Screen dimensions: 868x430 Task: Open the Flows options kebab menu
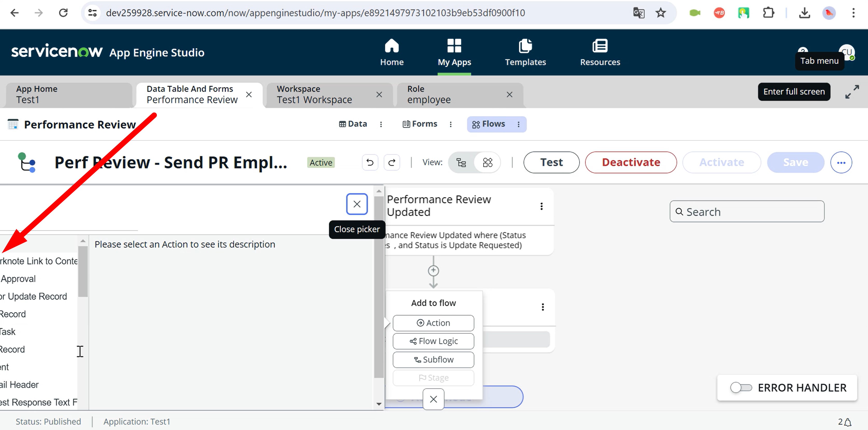coord(518,124)
